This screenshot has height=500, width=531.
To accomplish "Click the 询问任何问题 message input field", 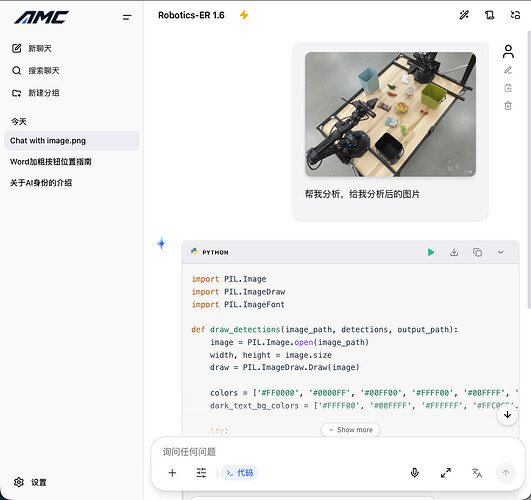I will point(338,452).
